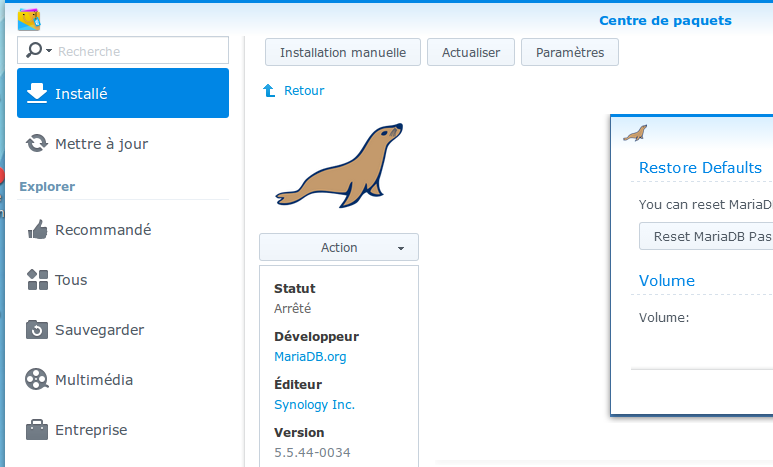Click the small MariaDB icon in dialog
This screenshot has height=467, width=773.
tap(635, 133)
